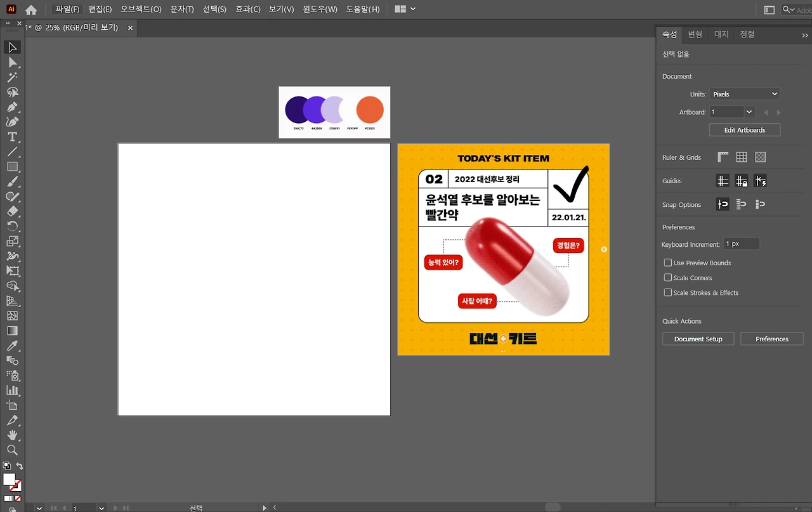This screenshot has height=512, width=812.
Task: Toggle the first Snap Options button
Action: tap(723, 204)
